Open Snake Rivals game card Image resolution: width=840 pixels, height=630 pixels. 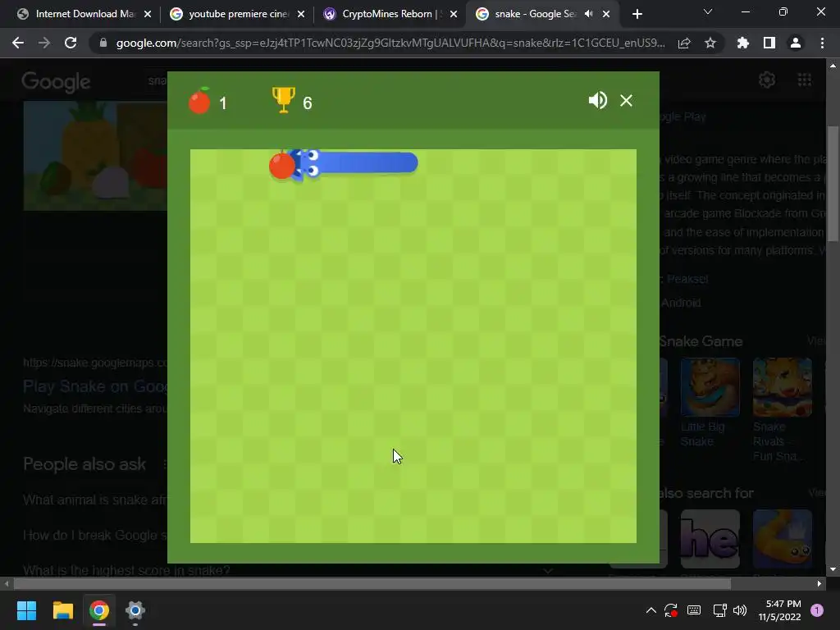[782, 410]
